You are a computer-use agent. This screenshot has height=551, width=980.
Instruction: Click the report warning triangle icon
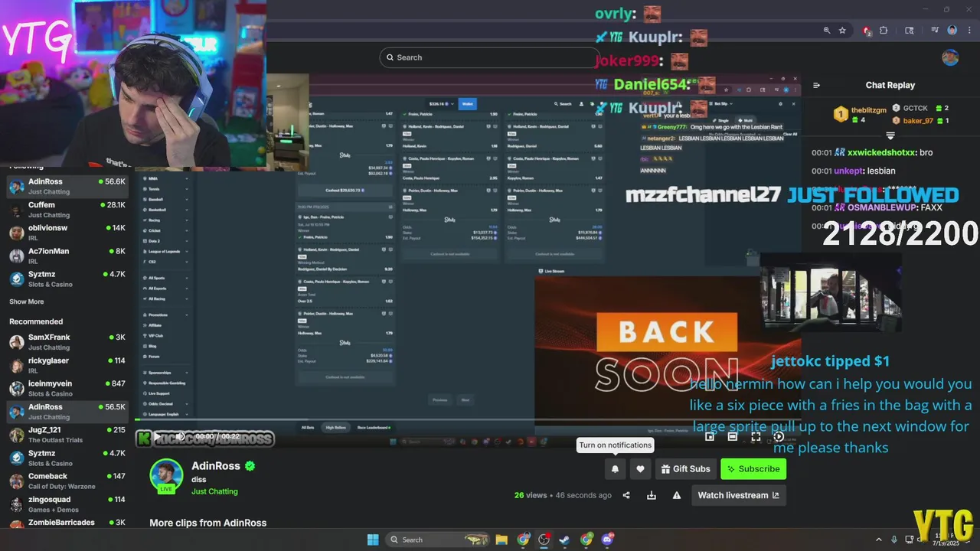point(677,495)
